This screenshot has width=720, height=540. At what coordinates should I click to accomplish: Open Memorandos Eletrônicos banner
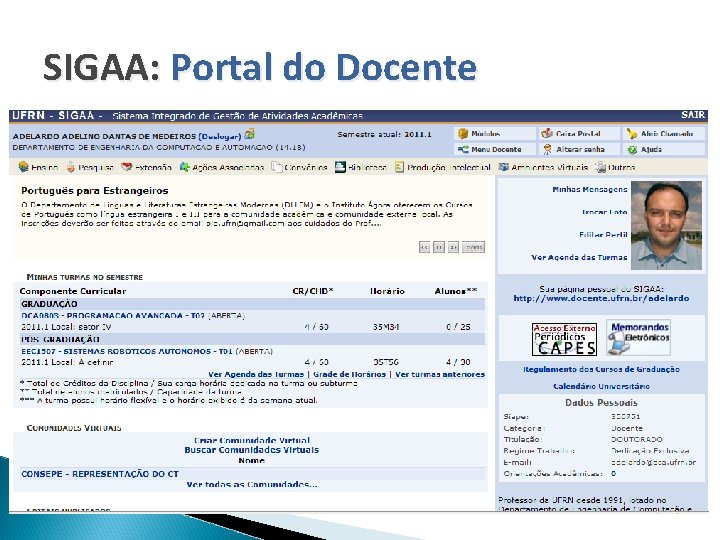point(638,338)
